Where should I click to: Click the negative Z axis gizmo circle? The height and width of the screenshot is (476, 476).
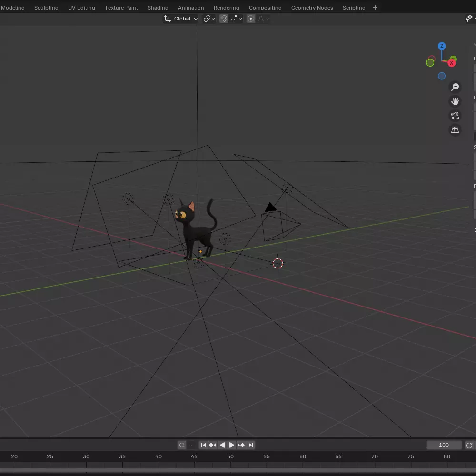click(x=442, y=76)
